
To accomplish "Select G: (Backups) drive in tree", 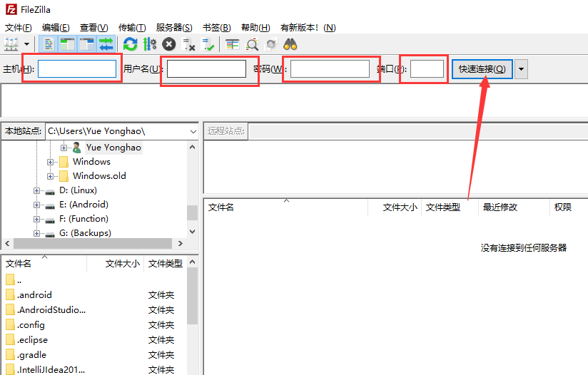I will [85, 233].
